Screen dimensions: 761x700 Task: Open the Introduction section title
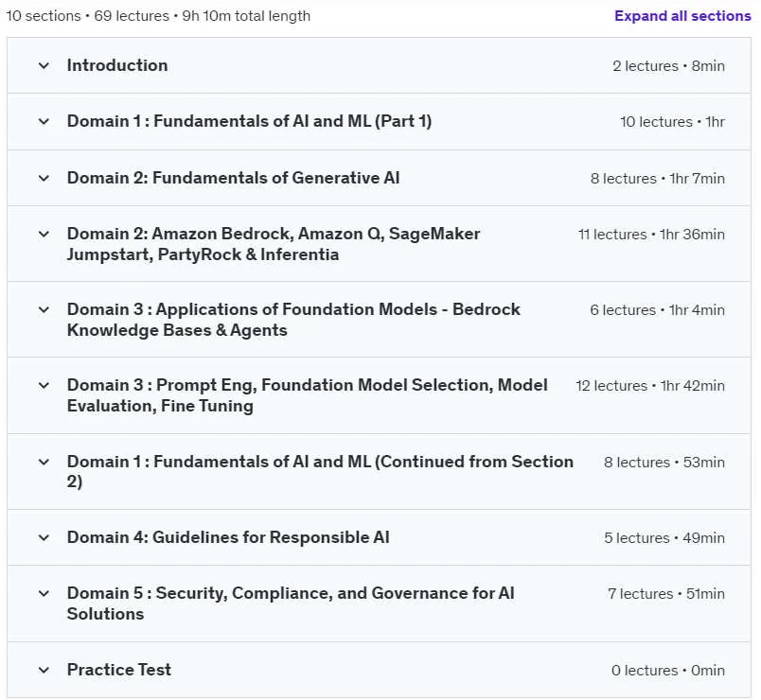point(117,65)
